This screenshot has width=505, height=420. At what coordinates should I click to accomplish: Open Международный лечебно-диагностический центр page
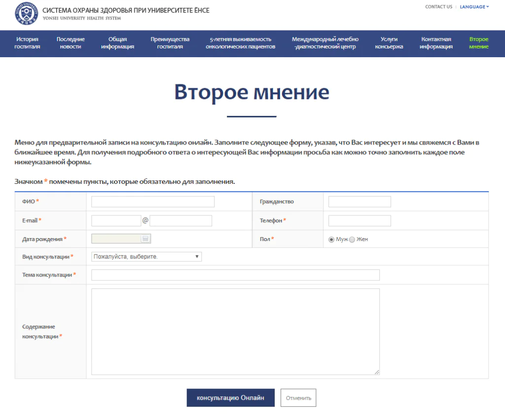coord(325,43)
